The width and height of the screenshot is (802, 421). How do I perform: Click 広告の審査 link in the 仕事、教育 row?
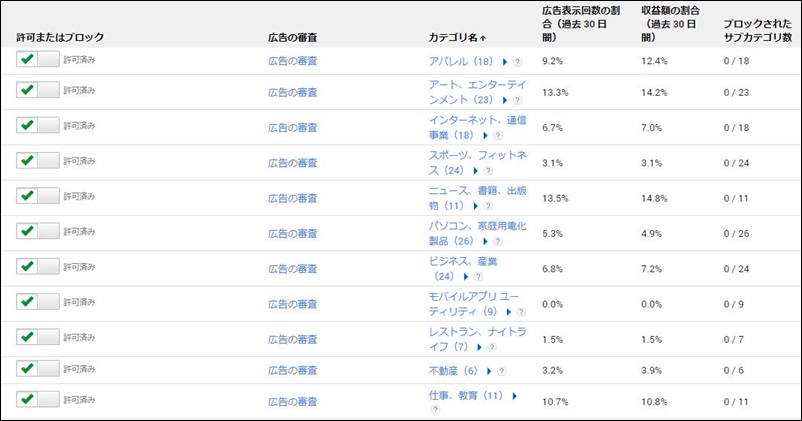pos(292,402)
